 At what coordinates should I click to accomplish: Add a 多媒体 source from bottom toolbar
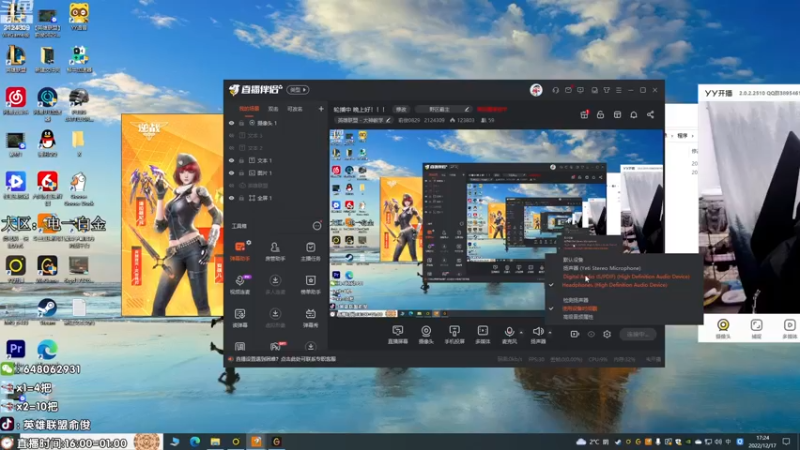click(x=483, y=334)
